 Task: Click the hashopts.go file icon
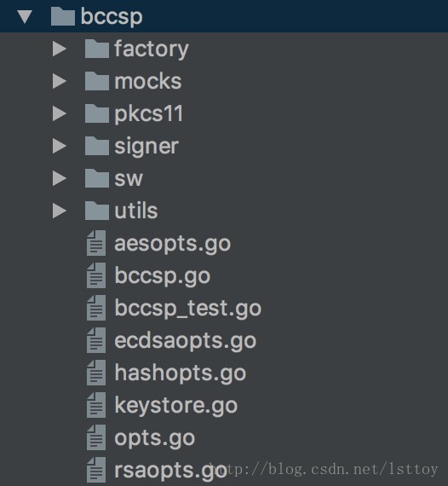point(96,373)
